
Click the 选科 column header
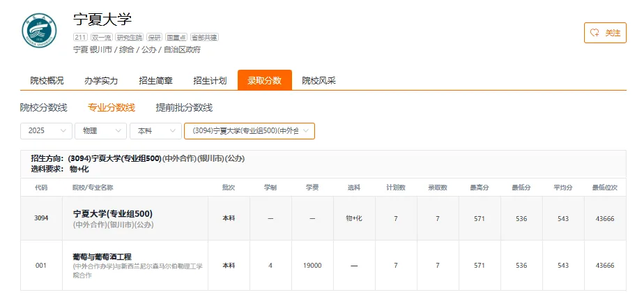point(354,188)
